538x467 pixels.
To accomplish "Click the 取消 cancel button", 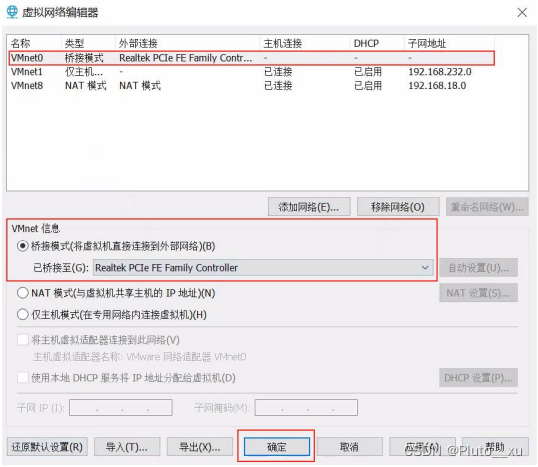I will (x=350, y=447).
